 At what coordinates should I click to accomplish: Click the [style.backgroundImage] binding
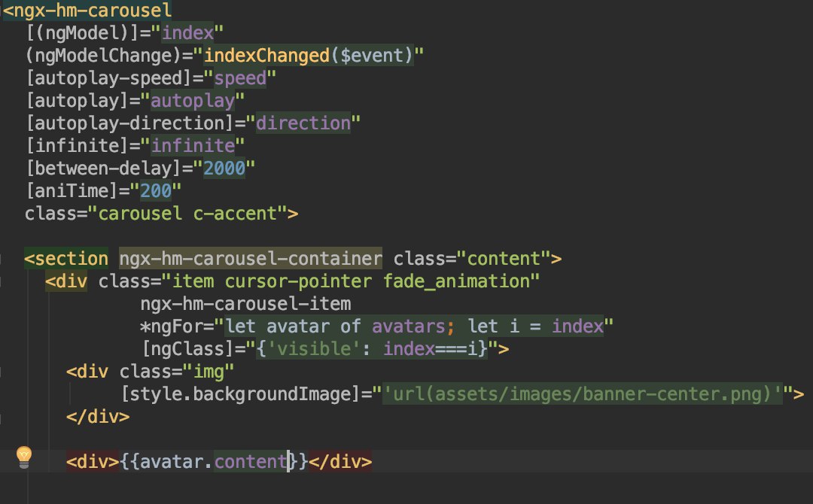240,394
